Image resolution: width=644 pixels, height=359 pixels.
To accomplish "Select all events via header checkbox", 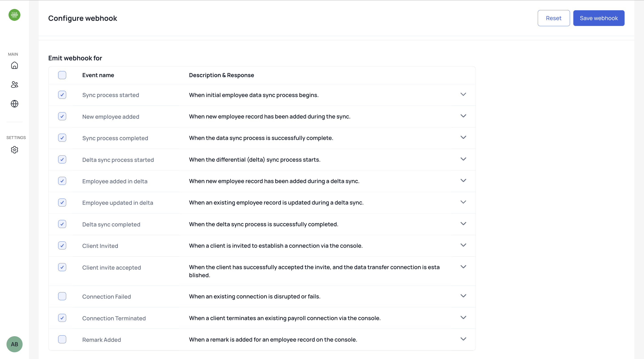I will [62, 75].
